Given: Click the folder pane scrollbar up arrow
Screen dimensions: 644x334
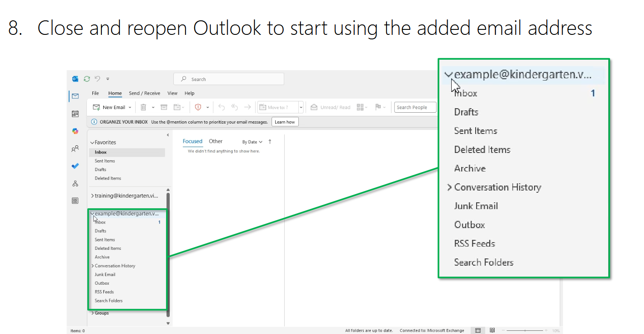Looking at the screenshot, I should [168, 190].
